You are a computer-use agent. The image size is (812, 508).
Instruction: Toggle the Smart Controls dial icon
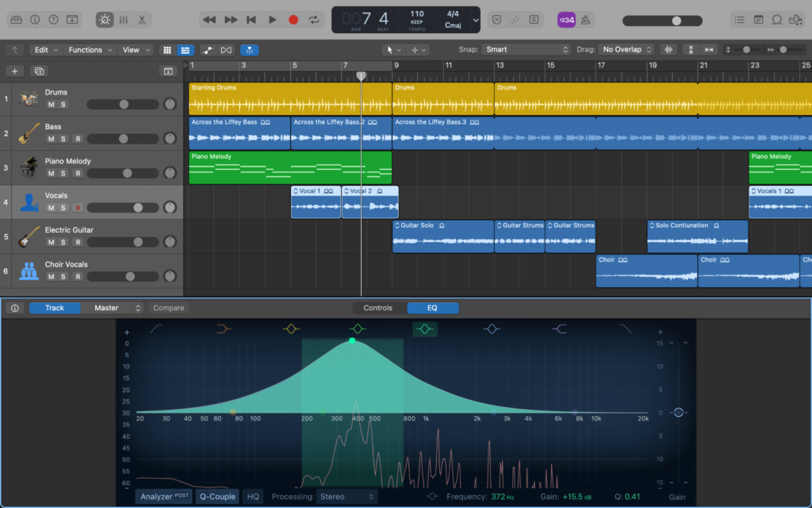click(x=105, y=20)
